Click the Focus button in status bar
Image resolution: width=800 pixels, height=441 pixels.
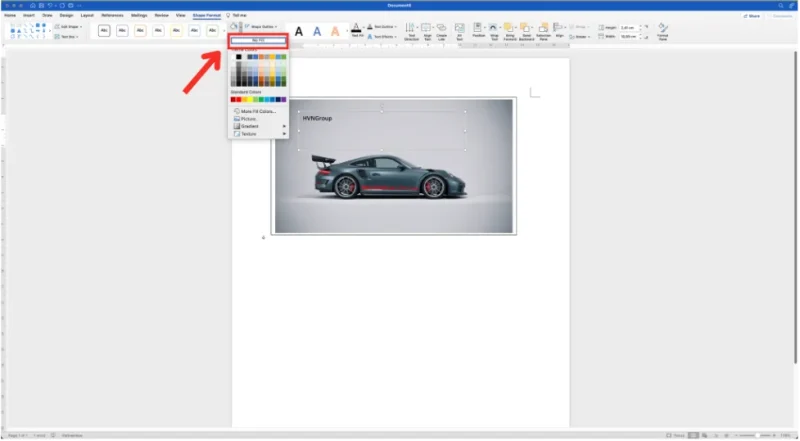676,435
